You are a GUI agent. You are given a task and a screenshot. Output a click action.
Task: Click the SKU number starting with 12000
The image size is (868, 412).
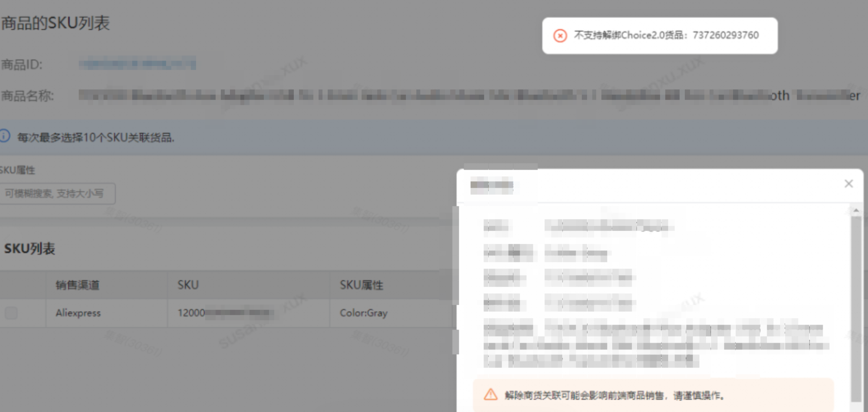(225, 313)
